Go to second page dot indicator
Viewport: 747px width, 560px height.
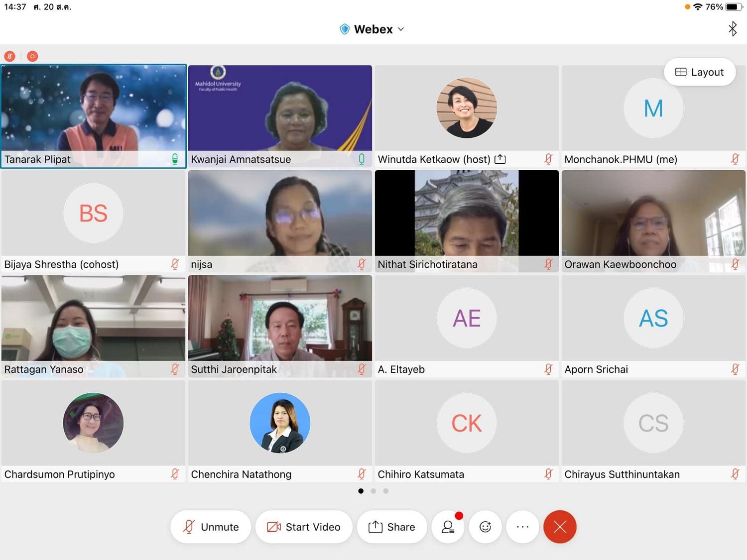click(x=373, y=491)
